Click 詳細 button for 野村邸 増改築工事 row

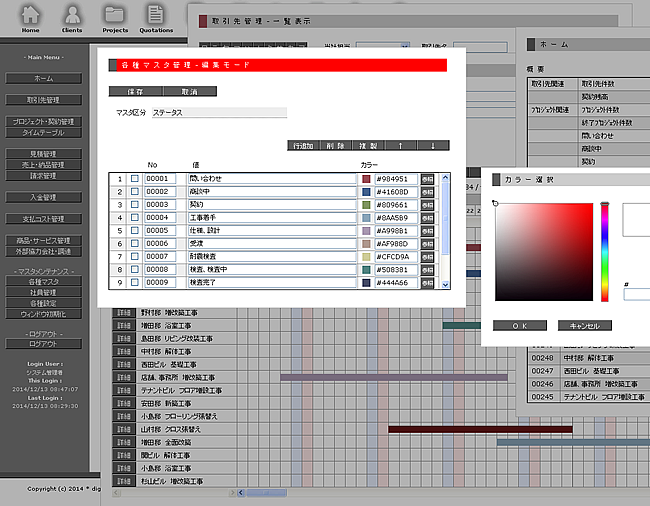[124, 313]
